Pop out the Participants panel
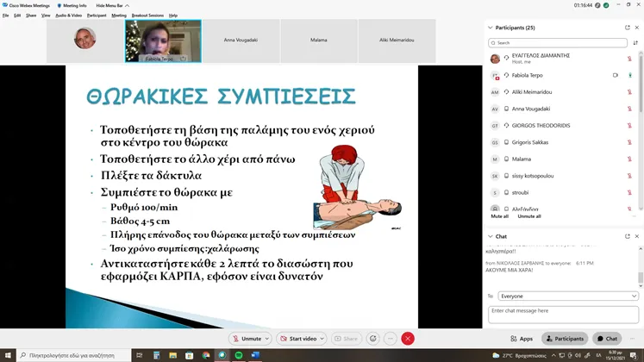Viewport: 644px width, 362px height. 627,27
